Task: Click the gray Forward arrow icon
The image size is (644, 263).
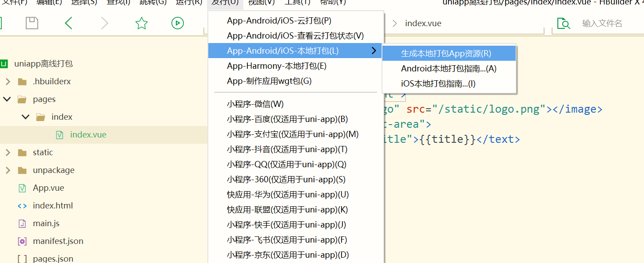Action: click(x=105, y=23)
